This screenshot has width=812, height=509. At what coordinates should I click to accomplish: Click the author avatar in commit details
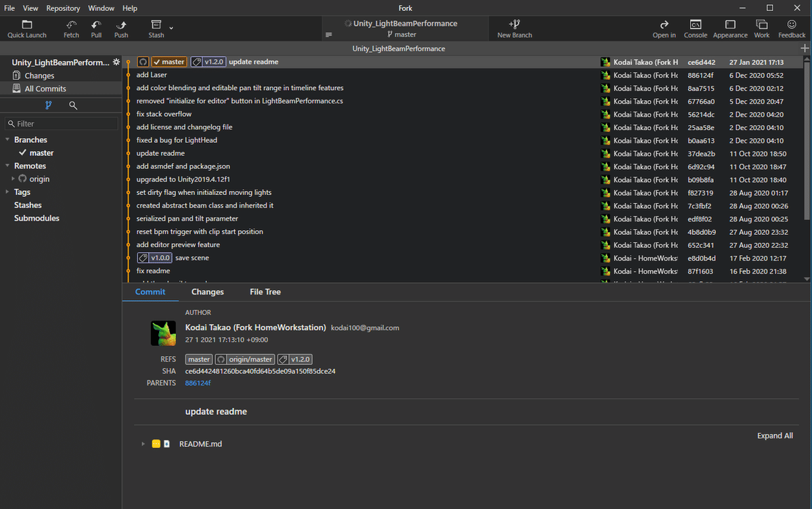click(x=164, y=334)
